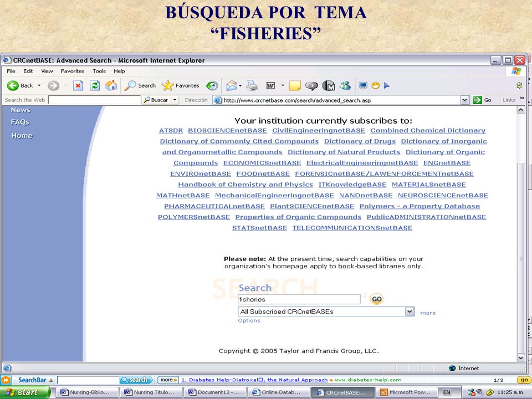Open the View menu
Image resolution: width=532 pixels, height=399 pixels.
click(x=47, y=71)
